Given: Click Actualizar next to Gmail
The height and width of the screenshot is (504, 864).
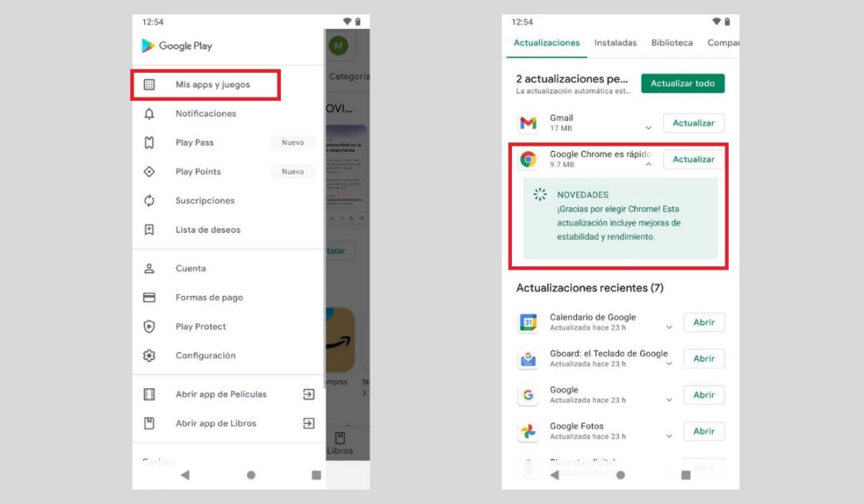Looking at the screenshot, I should click(x=693, y=122).
